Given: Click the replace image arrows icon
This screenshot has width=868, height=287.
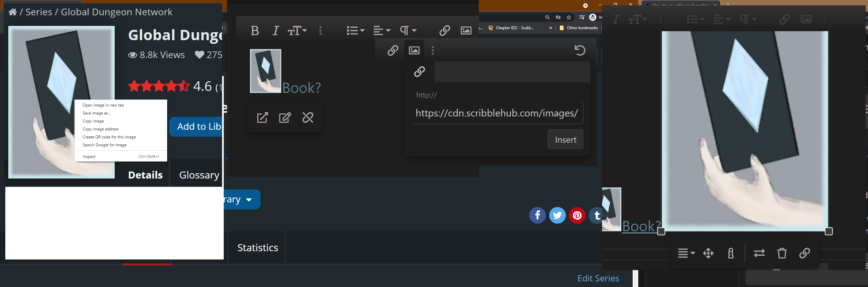Looking at the screenshot, I should (759, 253).
